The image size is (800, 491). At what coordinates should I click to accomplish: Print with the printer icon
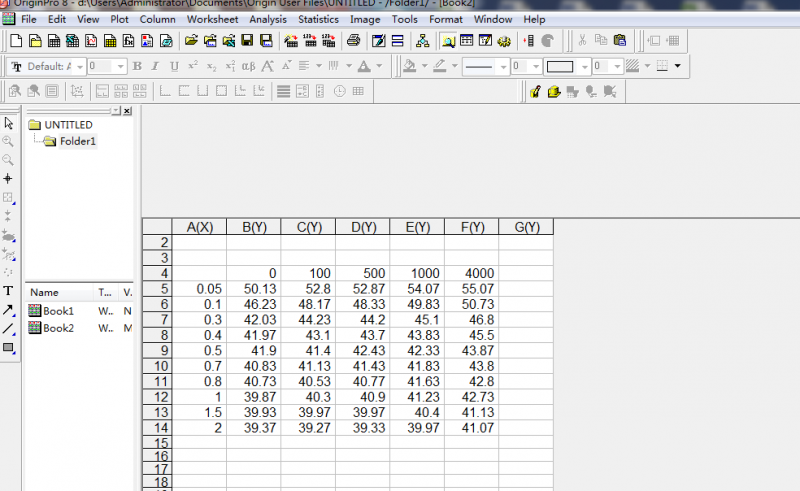[x=353, y=41]
